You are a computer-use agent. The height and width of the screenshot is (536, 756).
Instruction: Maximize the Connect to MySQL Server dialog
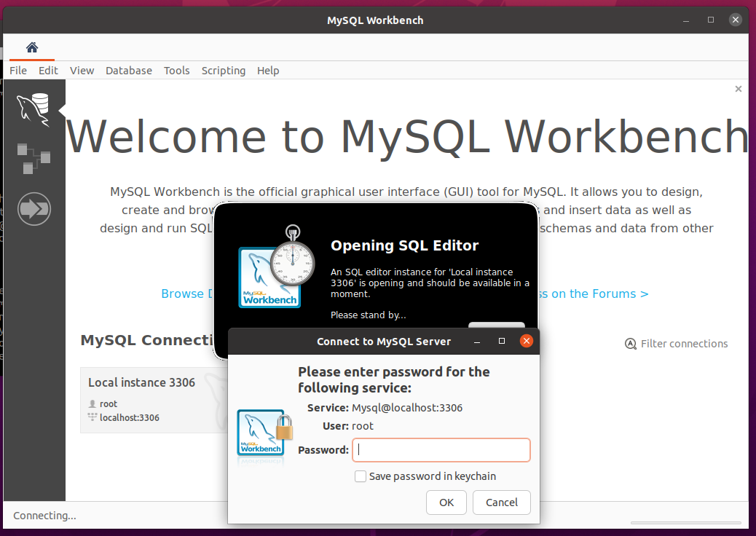501,342
